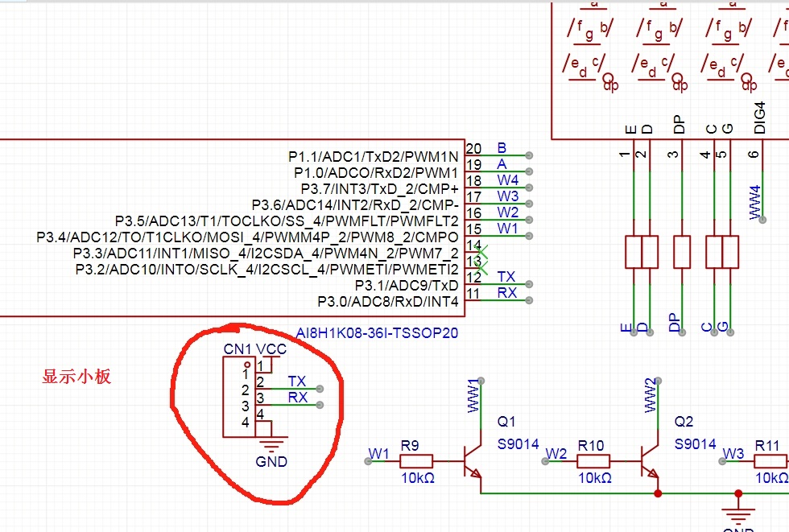The image size is (789, 532).
Task: Select the 10kΩ value under R9
Action: [418, 478]
